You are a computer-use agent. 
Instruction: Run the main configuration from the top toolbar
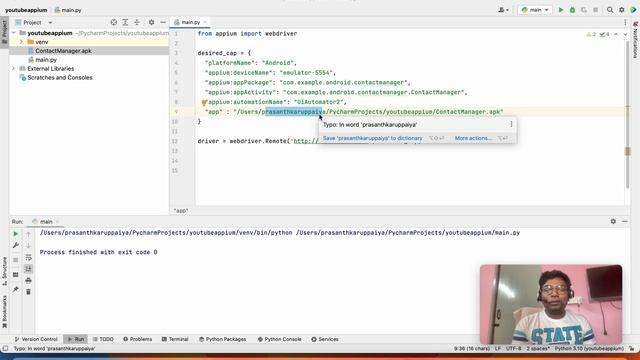(x=561, y=10)
